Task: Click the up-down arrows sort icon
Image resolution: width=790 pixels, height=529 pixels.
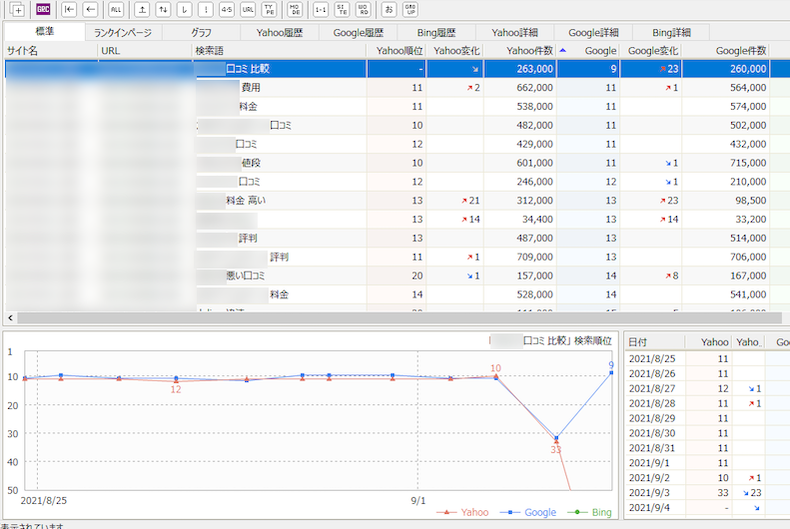Action: click(x=163, y=9)
